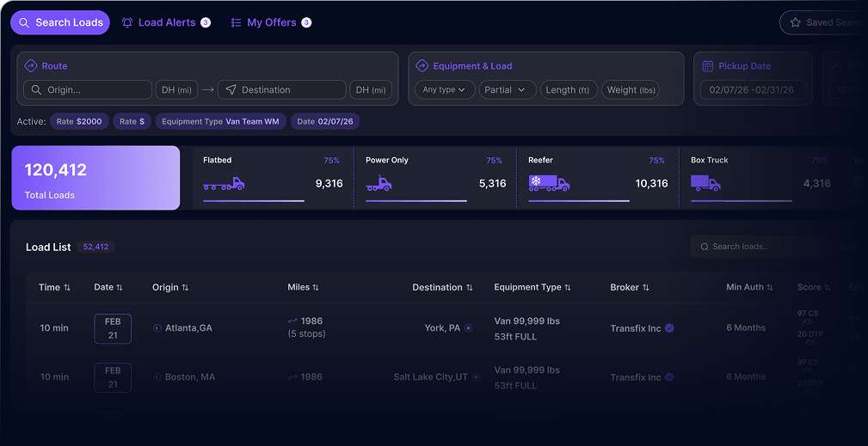This screenshot has height=446, width=868.
Task: Sort the table by Date column
Action: pos(108,287)
